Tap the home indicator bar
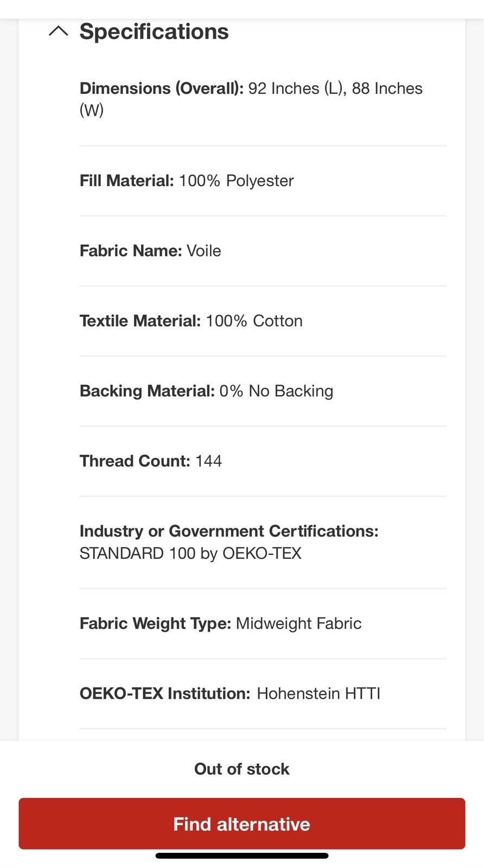Viewport: 484px width, 868px height. [x=242, y=856]
